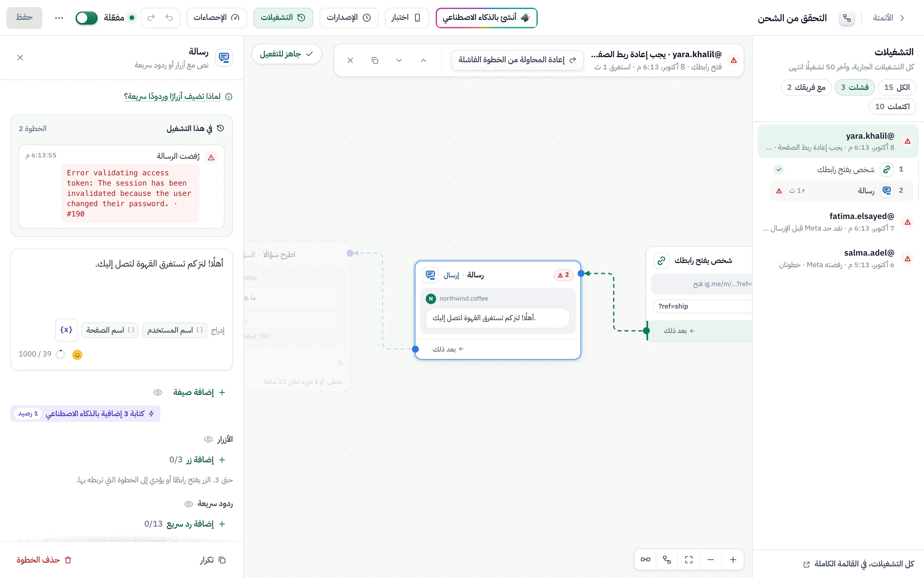Expand the salma.adel@ failed run
This screenshot has width=924, height=578.
pyautogui.click(x=838, y=258)
